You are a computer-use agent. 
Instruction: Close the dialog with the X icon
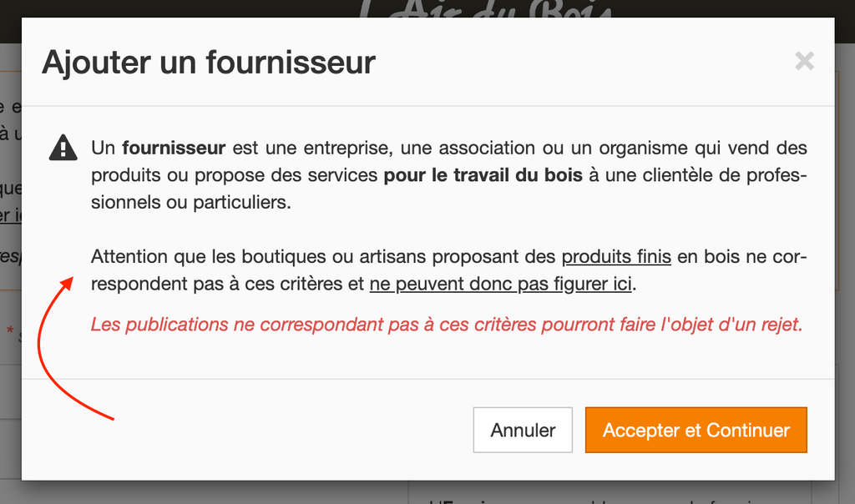[804, 61]
